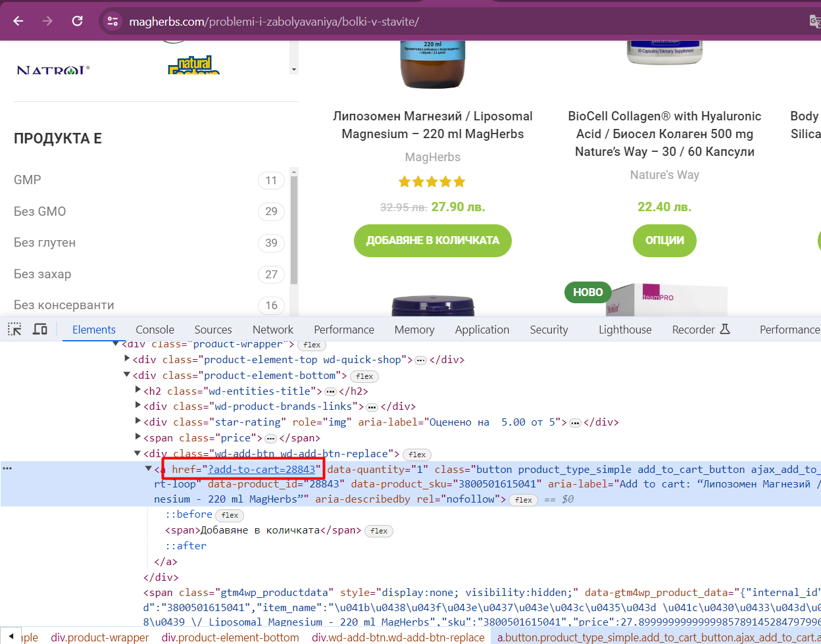The width and height of the screenshot is (821, 644).
Task: Expand the wd-product-brands-links div node
Action: coord(137,406)
